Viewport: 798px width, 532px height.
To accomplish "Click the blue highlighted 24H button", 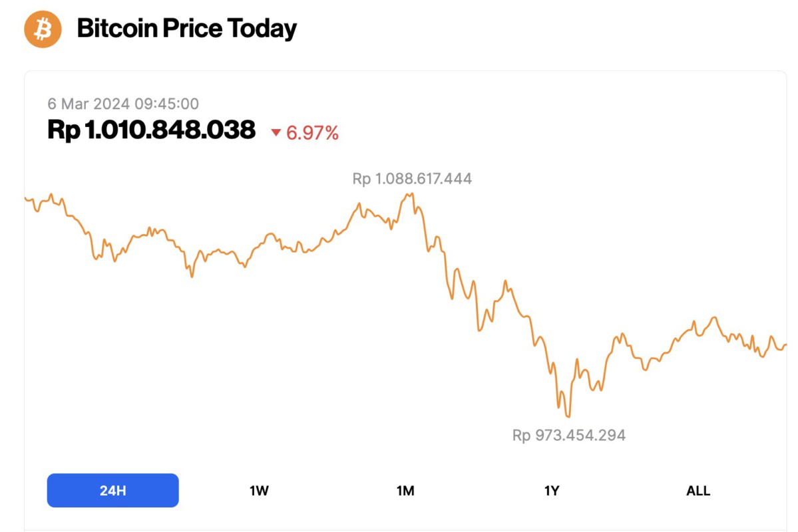I will click(112, 490).
